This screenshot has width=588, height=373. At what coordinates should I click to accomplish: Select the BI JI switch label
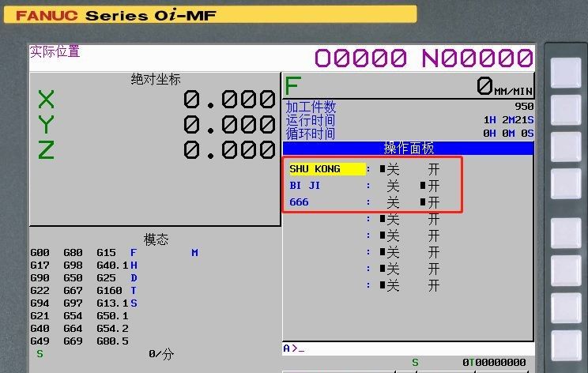click(304, 186)
